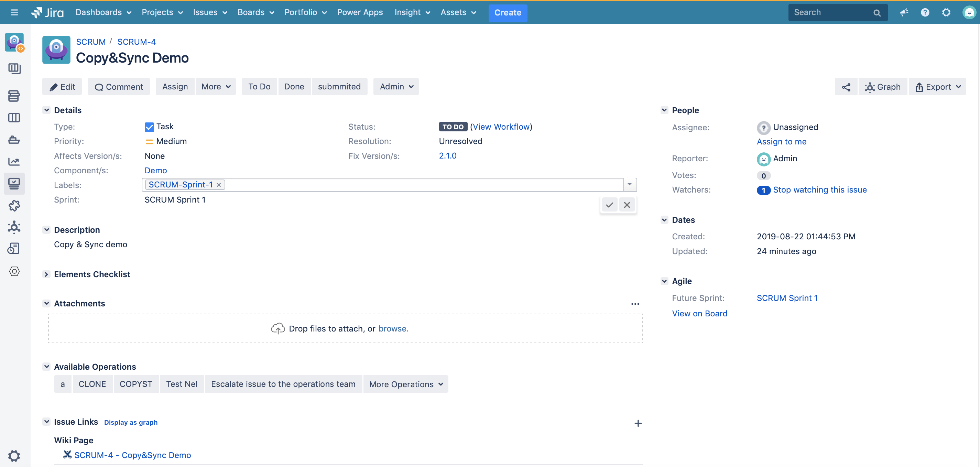The image size is (980, 467).
Task: Confirm label edit with the checkmark button
Action: (x=609, y=204)
